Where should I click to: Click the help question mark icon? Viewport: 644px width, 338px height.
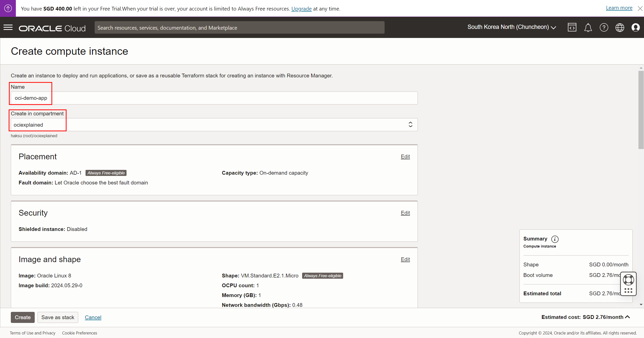tap(604, 27)
